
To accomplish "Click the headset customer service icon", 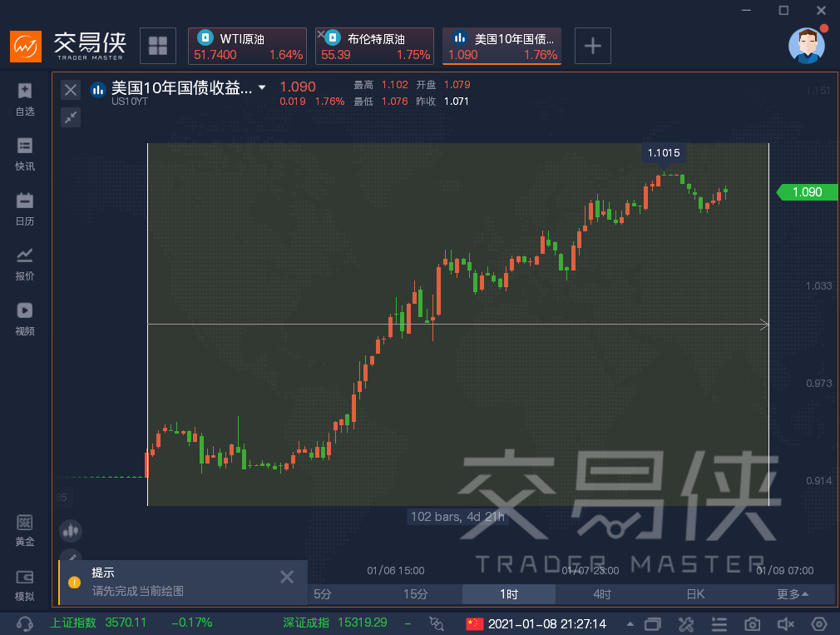I will (25, 623).
